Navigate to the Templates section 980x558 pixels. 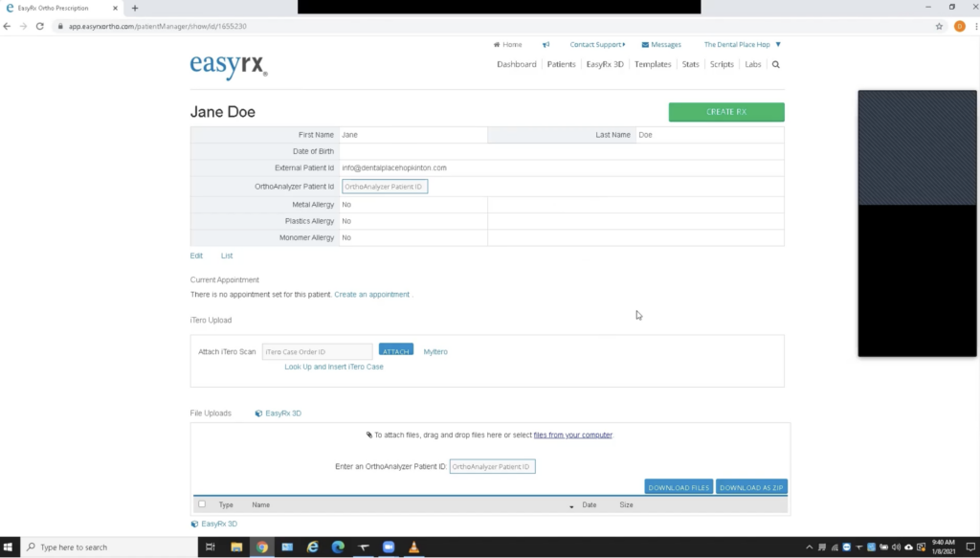(x=653, y=65)
